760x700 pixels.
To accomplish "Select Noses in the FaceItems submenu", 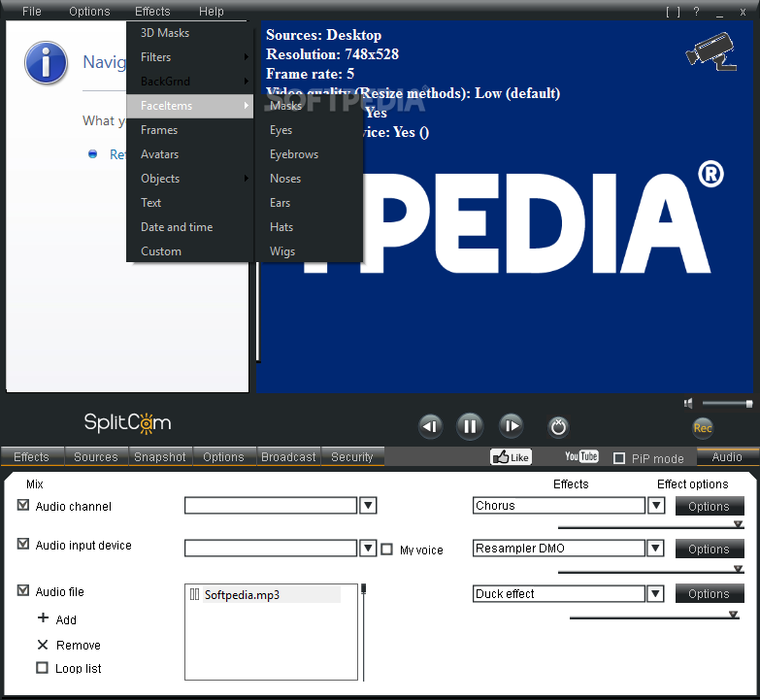I will 310,179.
